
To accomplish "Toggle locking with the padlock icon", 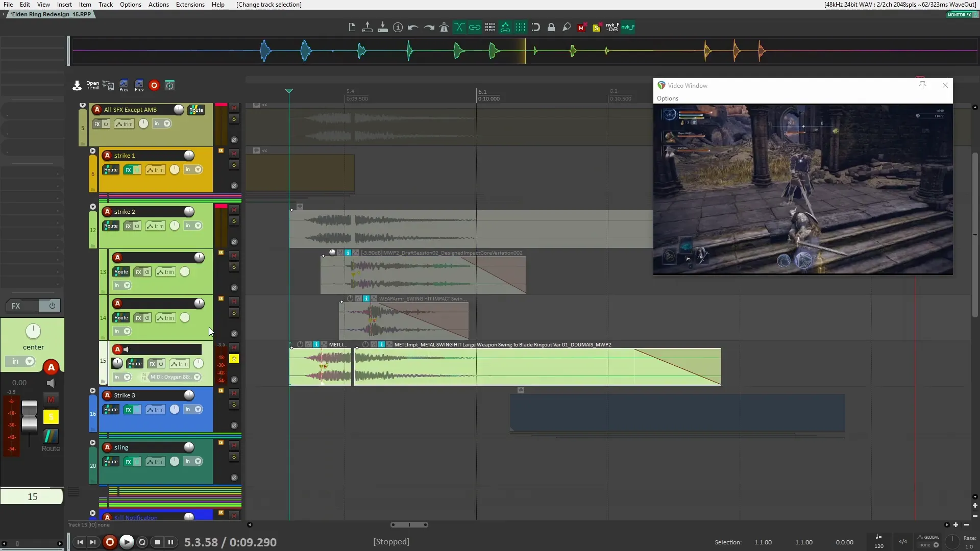I will 551,27.
